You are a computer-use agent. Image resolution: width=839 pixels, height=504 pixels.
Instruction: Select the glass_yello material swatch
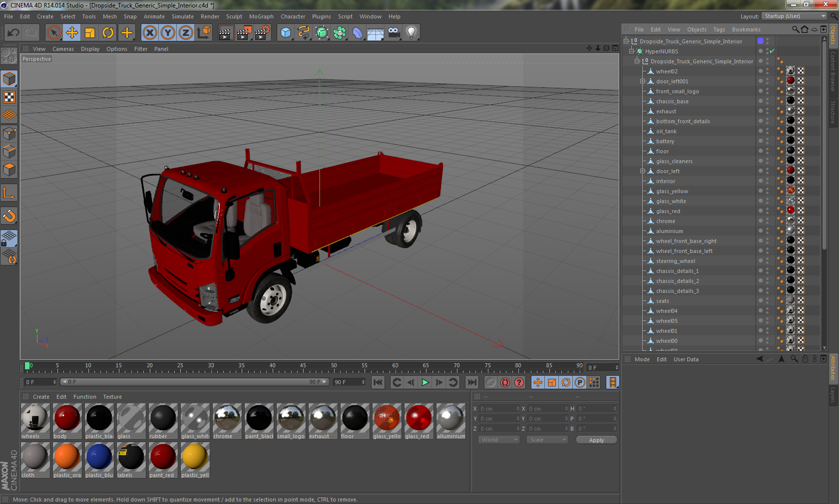(x=387, y=422)
